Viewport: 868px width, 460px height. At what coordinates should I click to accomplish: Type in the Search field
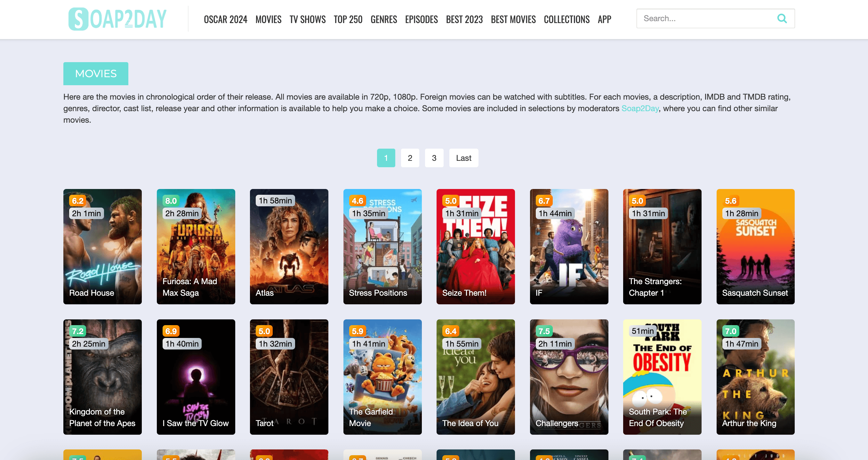[706, 19]
